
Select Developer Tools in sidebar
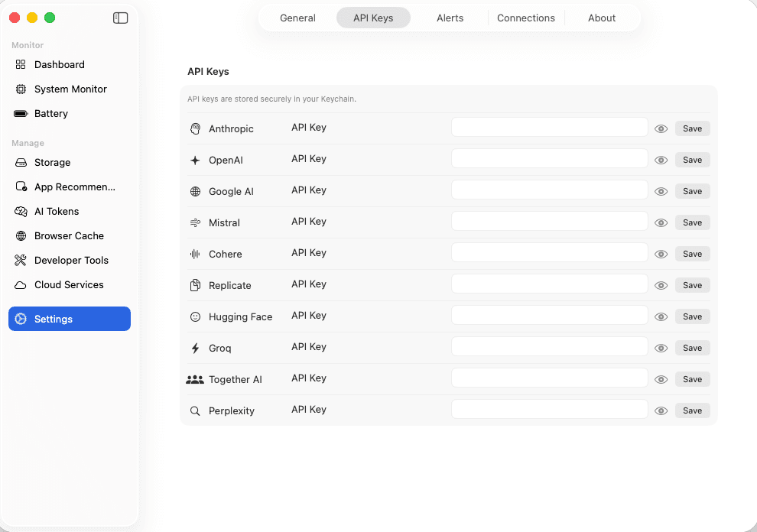click(x=71, y=261)
